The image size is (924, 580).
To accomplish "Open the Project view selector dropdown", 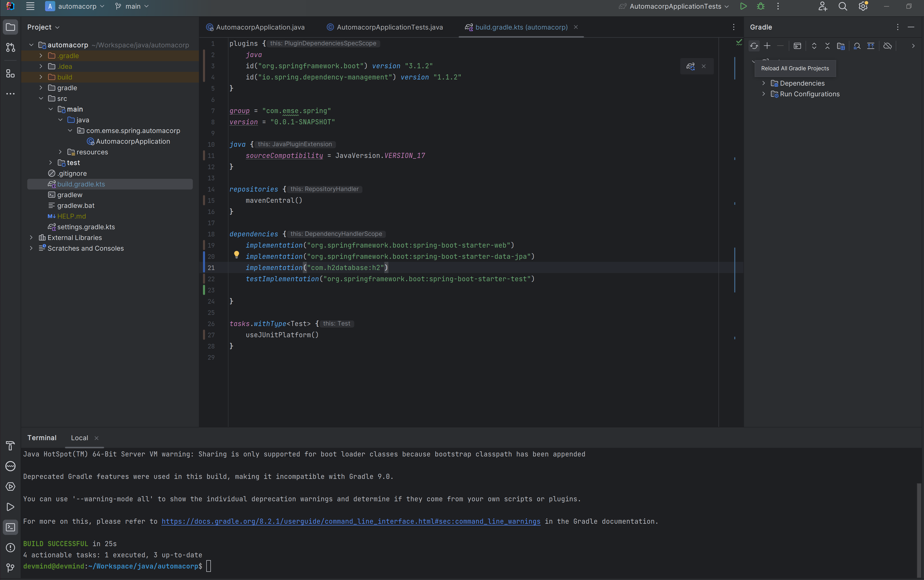I will (x=43, y=27).
